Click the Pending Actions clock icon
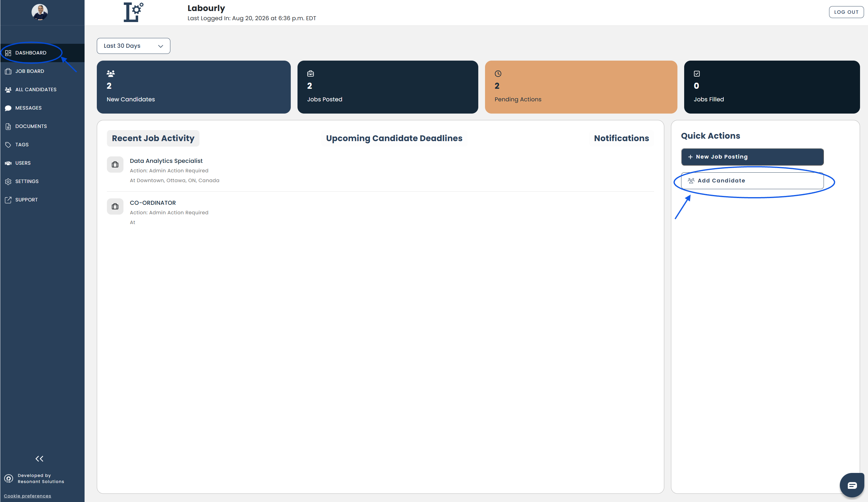 pyautogui.click(x=498, y=74)
